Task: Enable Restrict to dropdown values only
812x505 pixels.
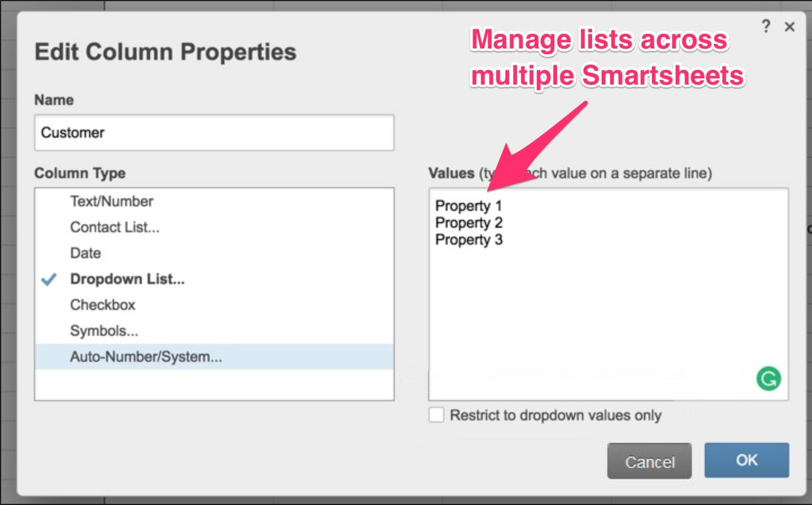Action: click(436, 415)
